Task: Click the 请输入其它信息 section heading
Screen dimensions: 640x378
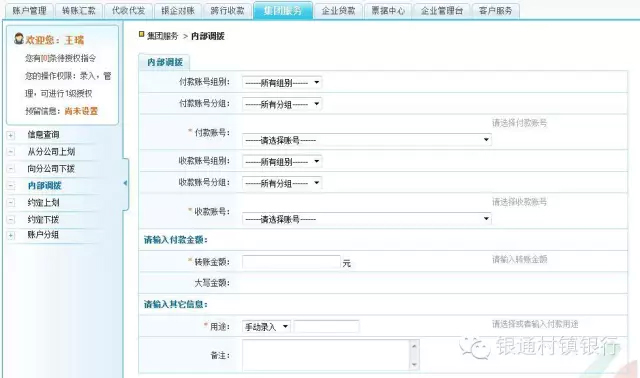Action: 176,305
